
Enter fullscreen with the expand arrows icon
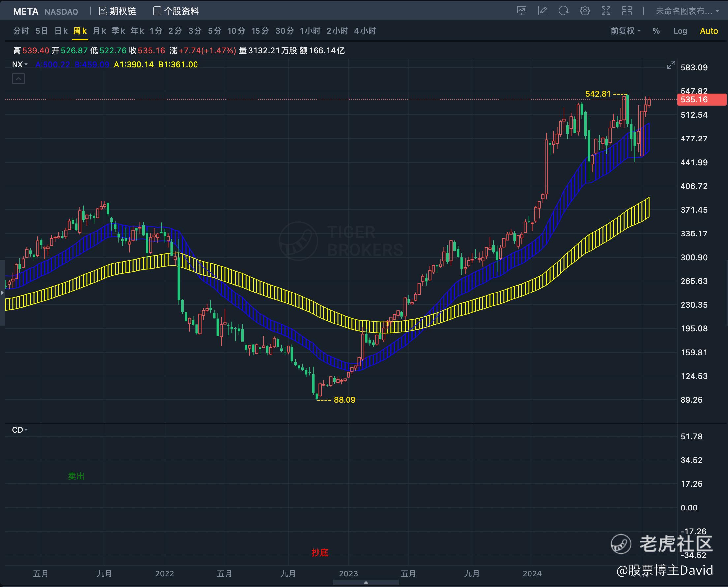click(606, 11)
